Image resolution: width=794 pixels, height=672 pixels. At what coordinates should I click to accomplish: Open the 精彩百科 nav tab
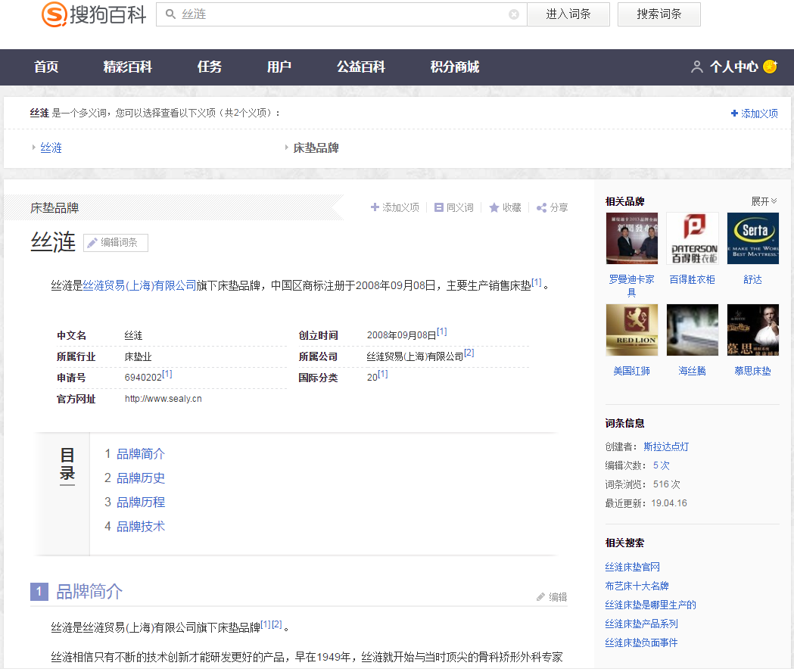[128, 67]
